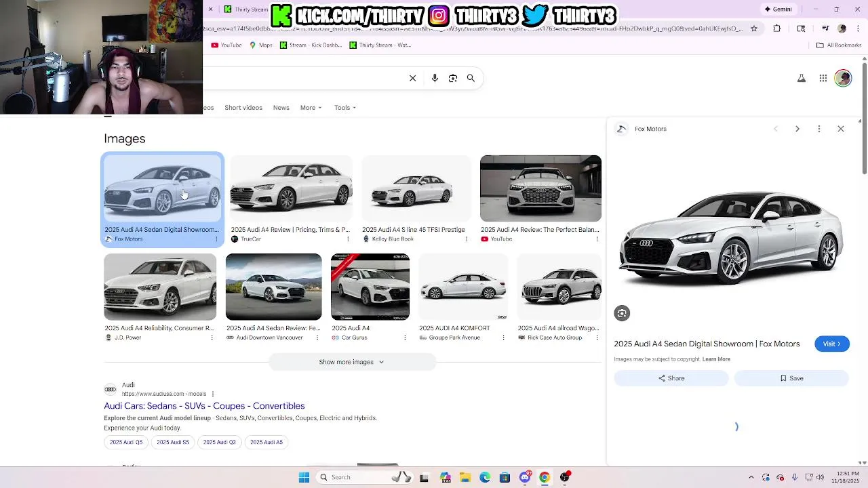Select the 2025 Audi S5 chip

tap(173, 442)
